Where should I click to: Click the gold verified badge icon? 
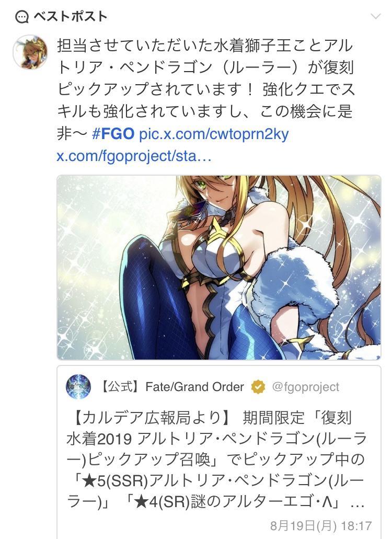click(258, 387)
